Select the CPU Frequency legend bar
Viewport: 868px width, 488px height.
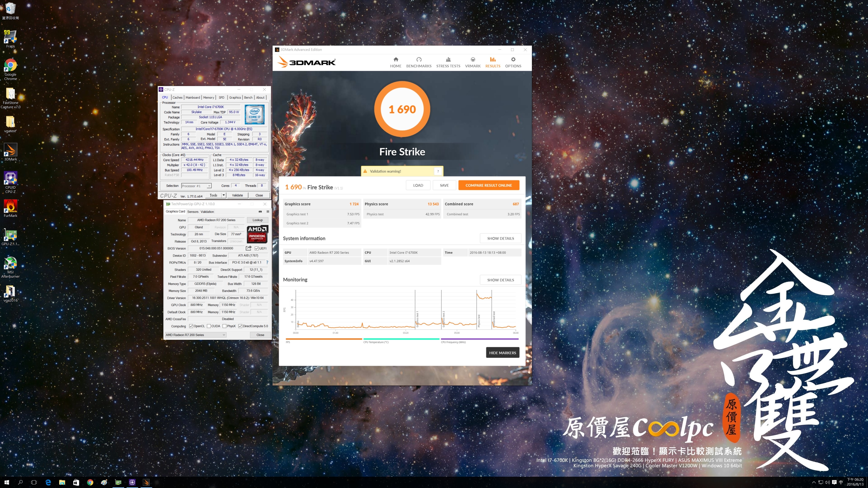tap(479, 339)
